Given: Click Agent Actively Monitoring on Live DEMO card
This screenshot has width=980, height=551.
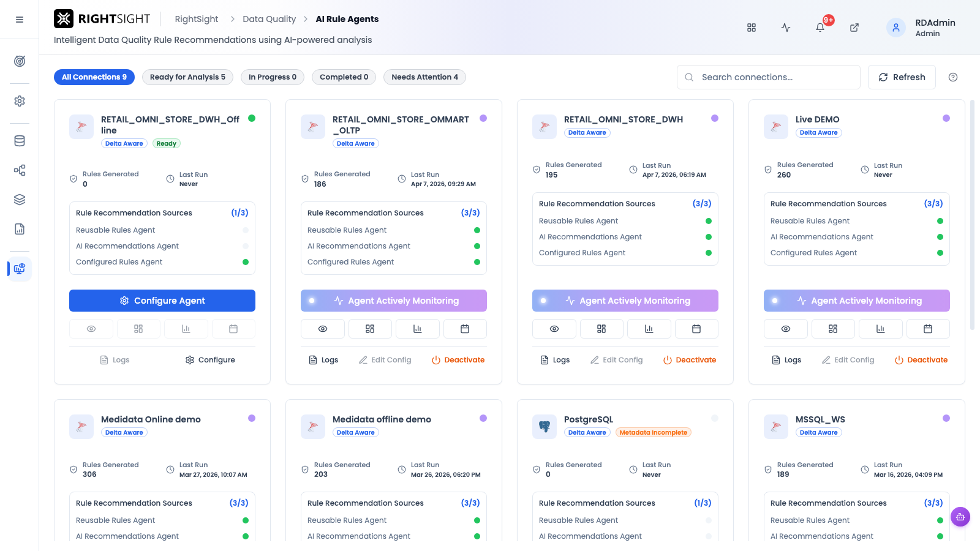Looking at the screenshot, I should point(857,301).
